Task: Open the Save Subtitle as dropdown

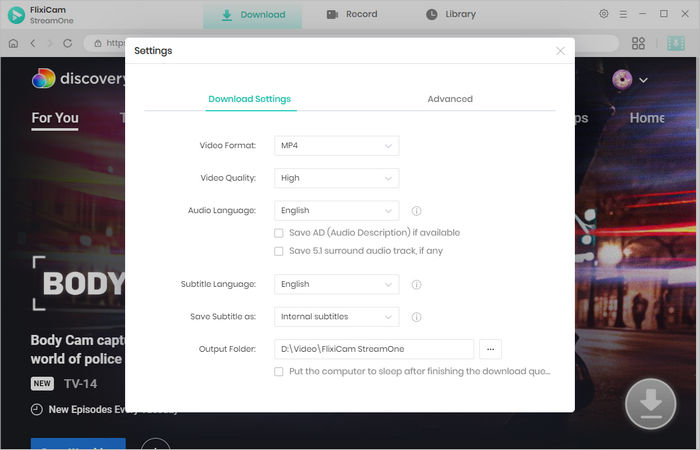Action: [337, 317]
